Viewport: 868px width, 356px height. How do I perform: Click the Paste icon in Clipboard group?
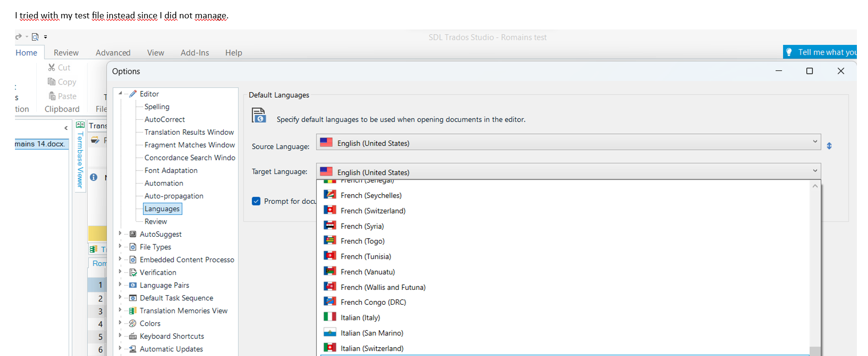(x=52, y=96)
